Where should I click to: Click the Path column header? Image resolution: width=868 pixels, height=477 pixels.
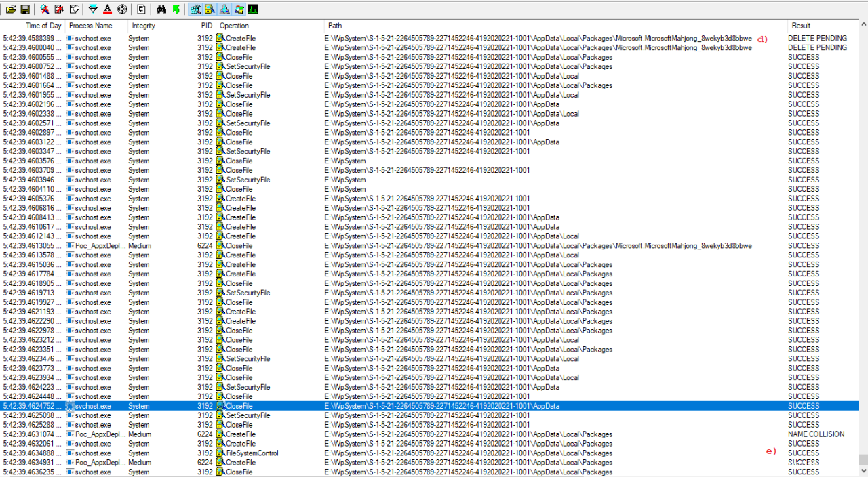335,26
